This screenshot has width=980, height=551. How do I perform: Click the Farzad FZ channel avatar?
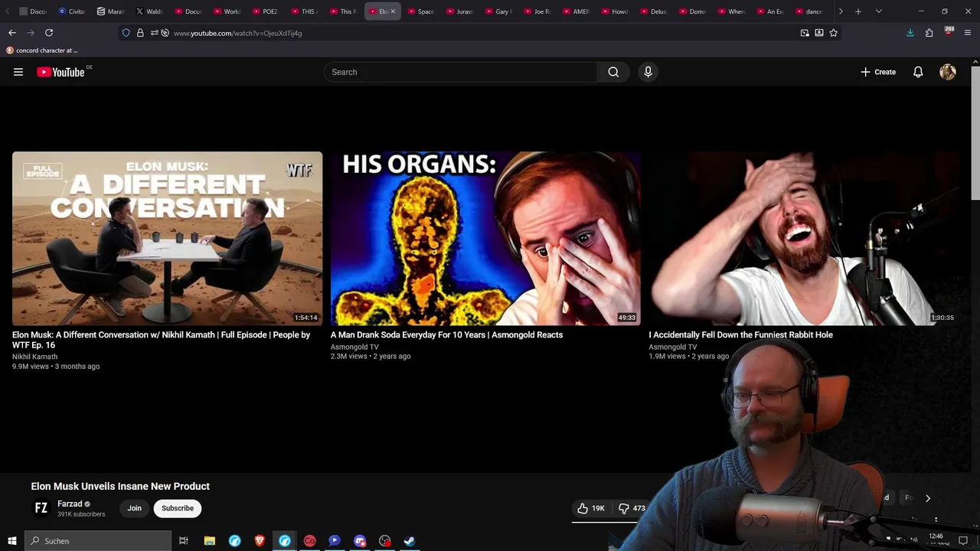pyautogui.click(x=41, y=508)
